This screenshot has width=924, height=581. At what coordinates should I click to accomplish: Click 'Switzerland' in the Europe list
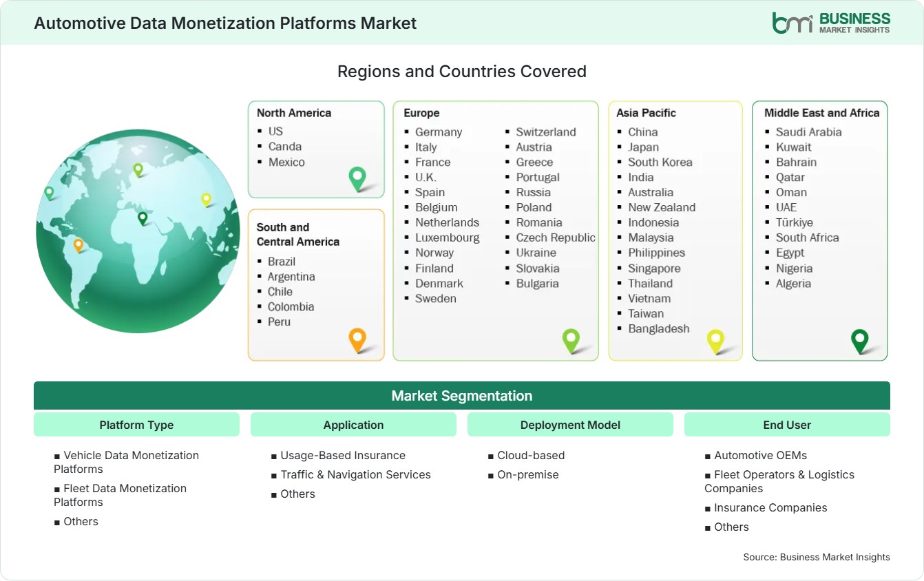pos(546,132)
